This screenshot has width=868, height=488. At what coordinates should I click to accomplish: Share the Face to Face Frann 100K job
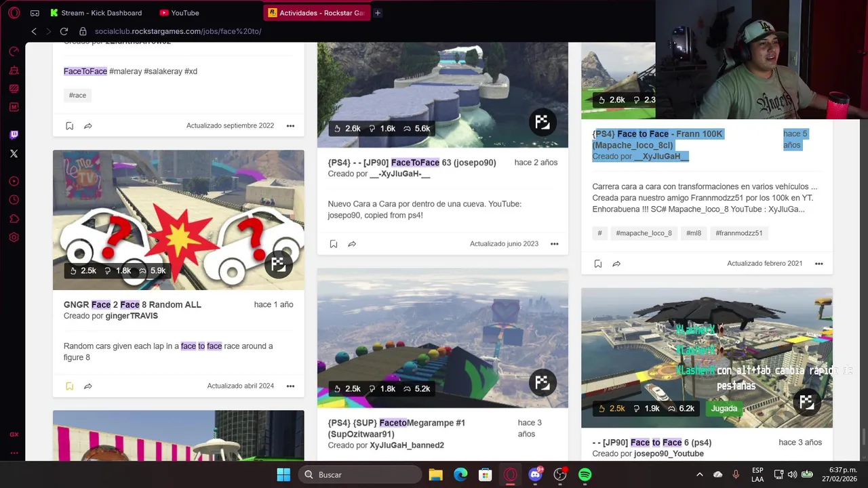tap(616, 264)
